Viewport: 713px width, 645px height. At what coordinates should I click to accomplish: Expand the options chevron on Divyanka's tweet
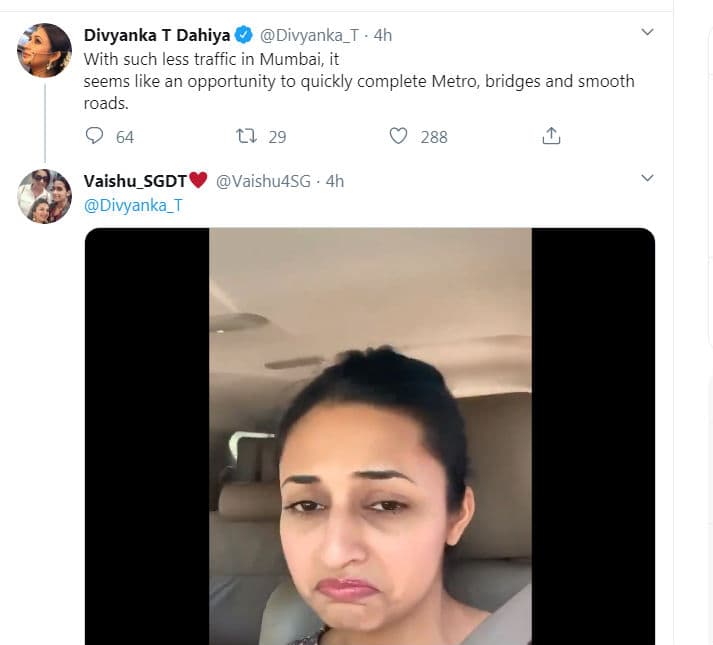point(647,32)
